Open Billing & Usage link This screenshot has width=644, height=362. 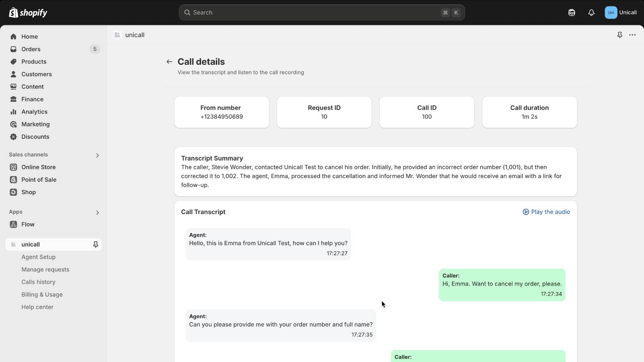pos(42,294)
